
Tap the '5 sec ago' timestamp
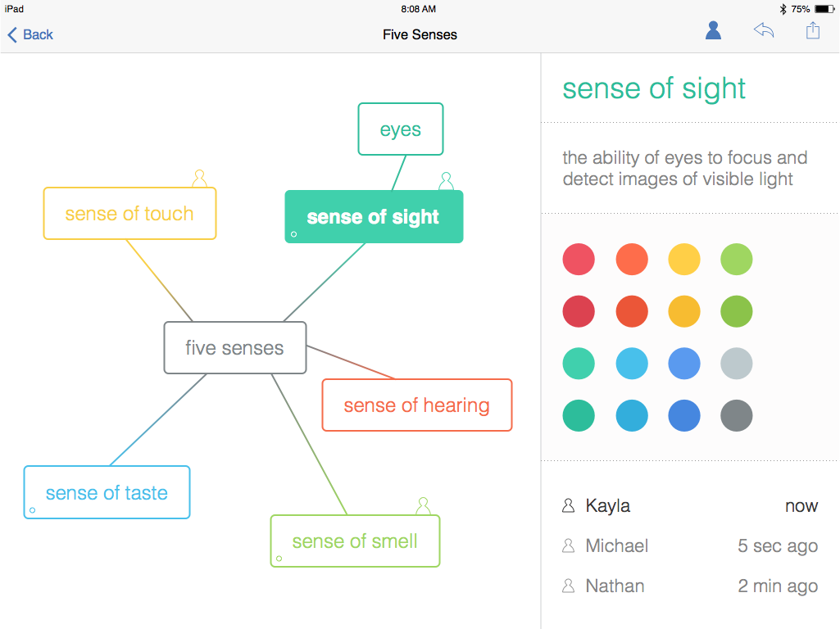778,546
